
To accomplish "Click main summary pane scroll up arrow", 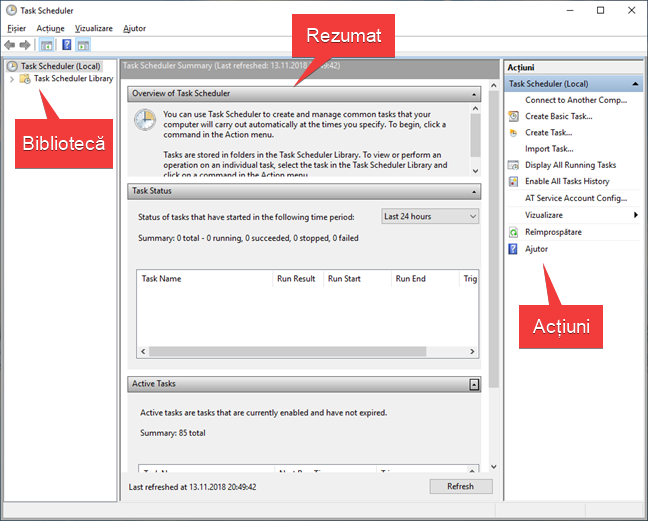I will [493, 86].
